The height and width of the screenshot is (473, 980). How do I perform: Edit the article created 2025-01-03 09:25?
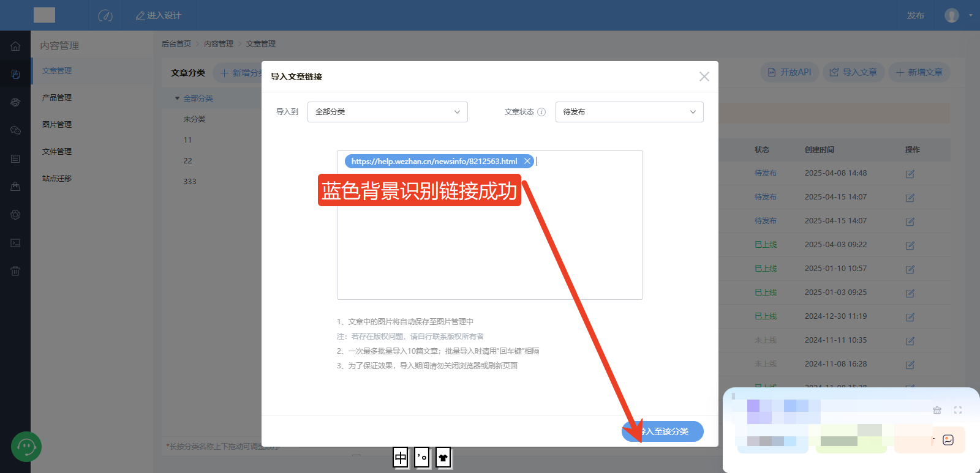coord(910,293)
